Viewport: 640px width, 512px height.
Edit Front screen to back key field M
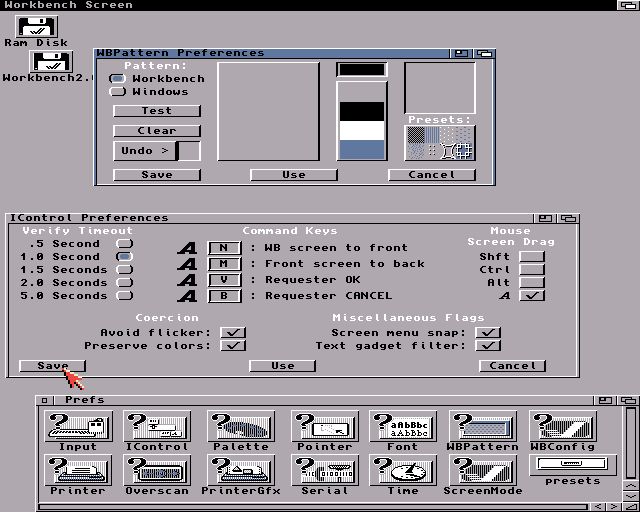point(224,264)
